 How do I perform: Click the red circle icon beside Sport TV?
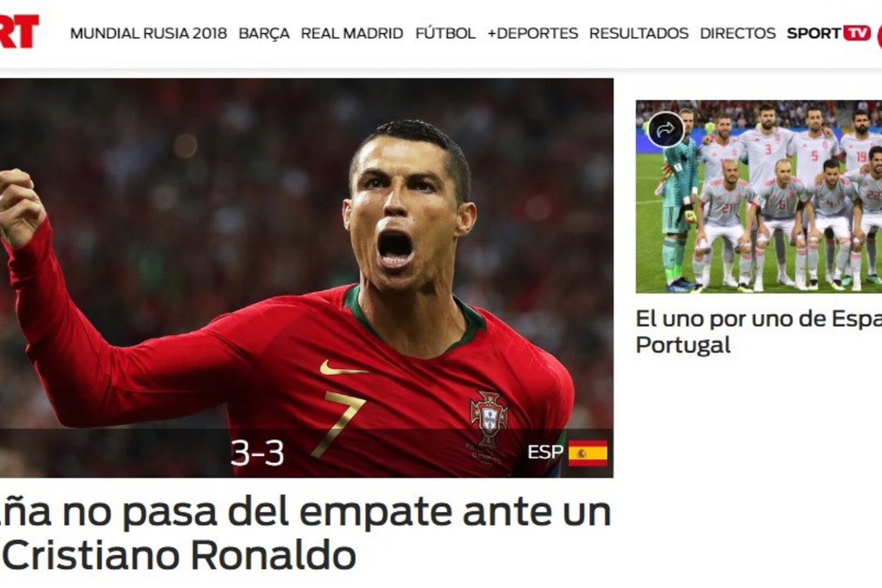880,35
